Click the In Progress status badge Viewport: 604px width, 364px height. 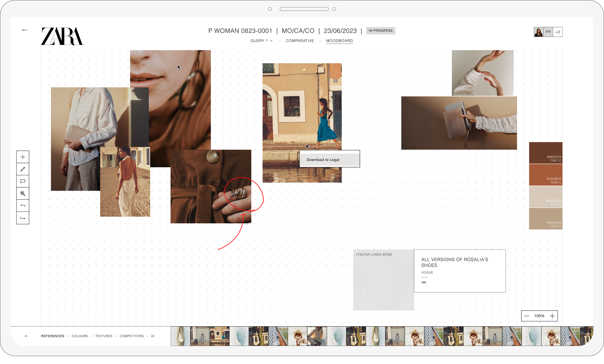pyautogui.click(x=381, y=31)
